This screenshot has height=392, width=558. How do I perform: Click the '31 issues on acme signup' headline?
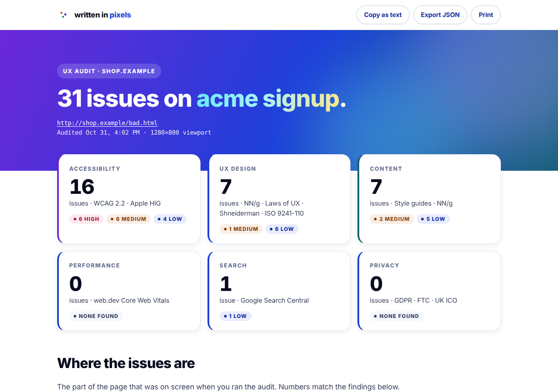[x=201, y=98]
